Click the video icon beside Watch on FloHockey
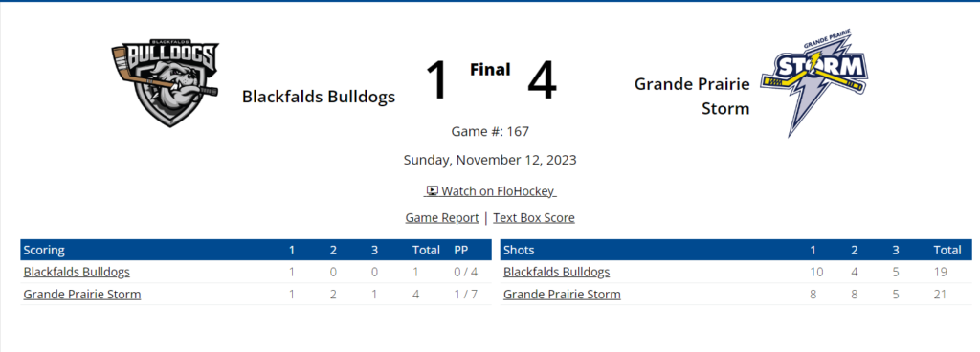980x352 pixels. point(433,191)
